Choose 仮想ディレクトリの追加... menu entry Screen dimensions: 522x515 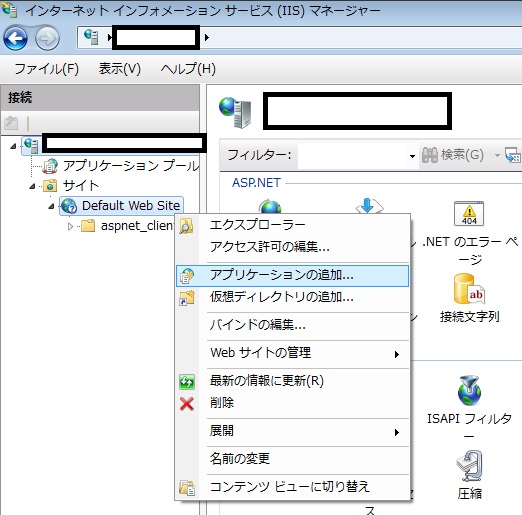tap(292, 297)
